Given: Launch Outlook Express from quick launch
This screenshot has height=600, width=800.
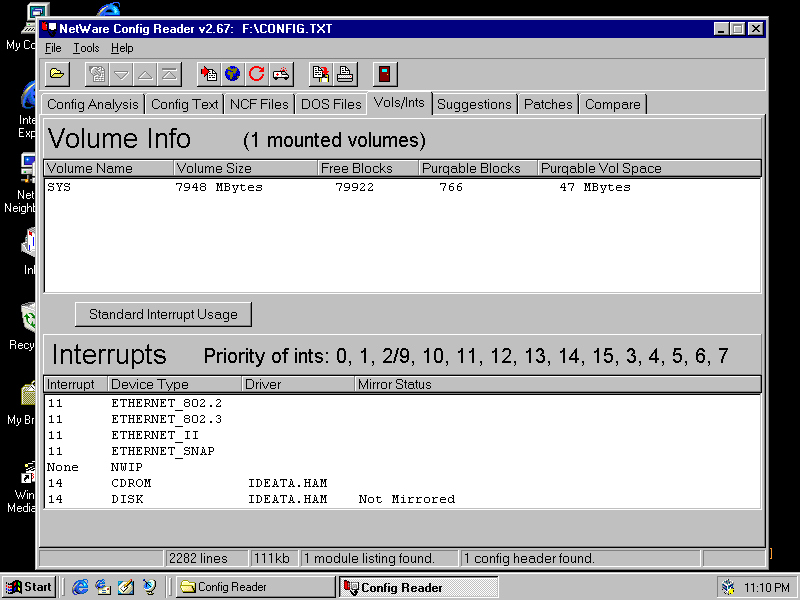Looking at the screenshot, I should 103,587.
